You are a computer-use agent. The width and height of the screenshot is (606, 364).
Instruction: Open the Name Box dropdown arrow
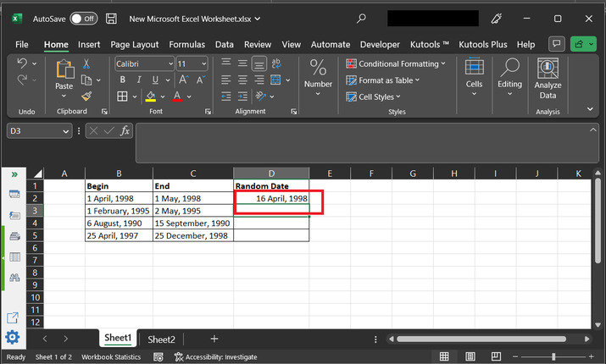pyautogui.click(x=66, y=130)
